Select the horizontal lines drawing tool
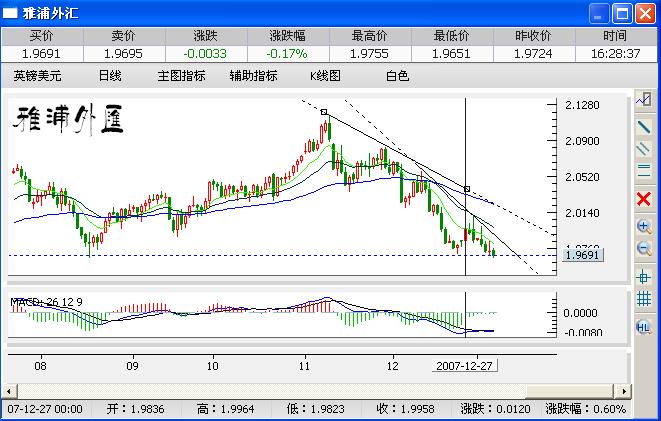This screenshot has height=421, width=661. [x=644, y=171]
